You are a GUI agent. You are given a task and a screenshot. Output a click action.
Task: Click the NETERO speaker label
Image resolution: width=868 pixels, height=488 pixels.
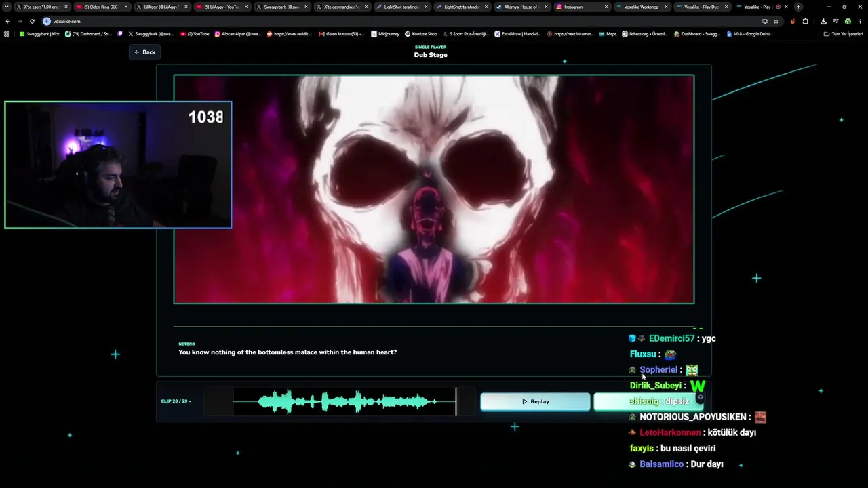tap(186, 344)
